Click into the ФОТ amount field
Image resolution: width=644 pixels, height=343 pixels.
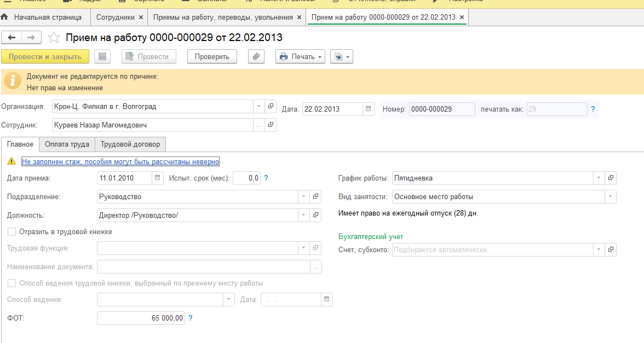(141, 318)
